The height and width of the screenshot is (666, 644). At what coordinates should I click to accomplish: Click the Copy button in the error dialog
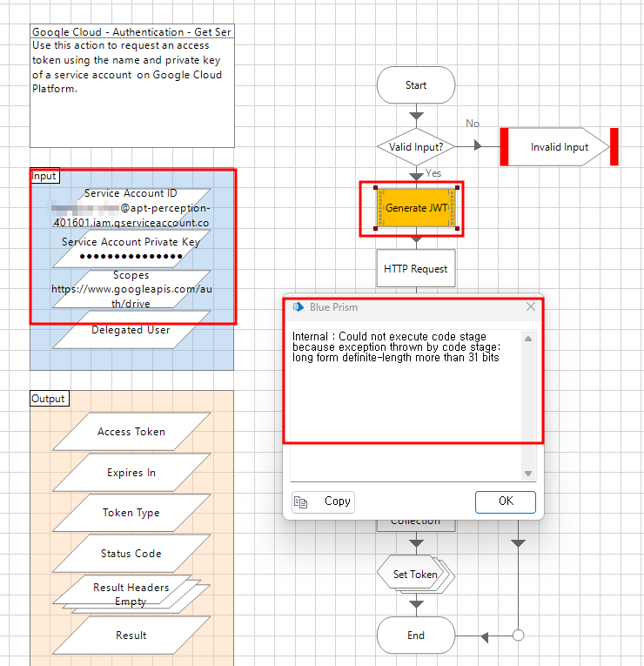click(323, 501)
